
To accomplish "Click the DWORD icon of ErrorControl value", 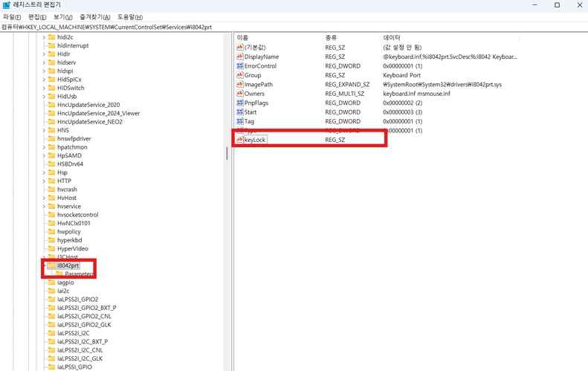I will click(x=240, y=65).
